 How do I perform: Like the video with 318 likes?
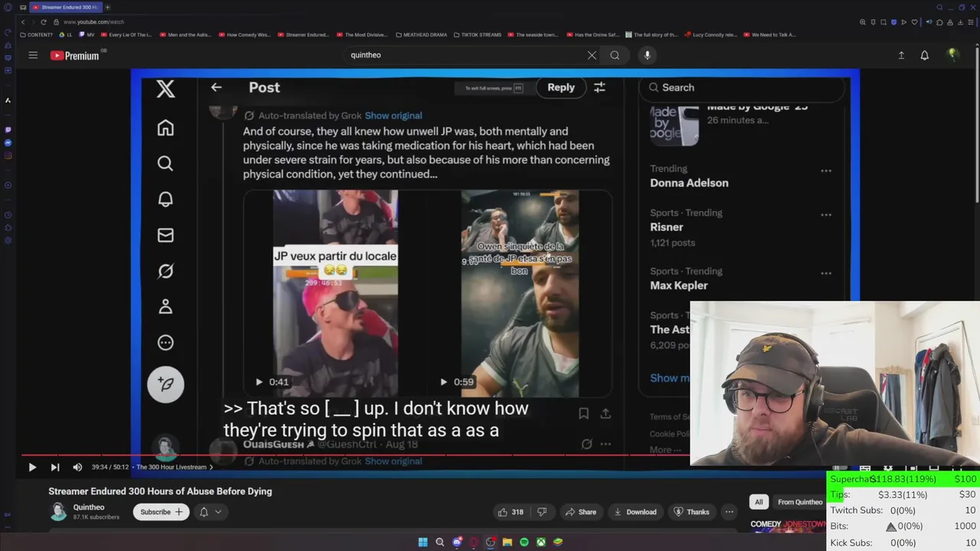click(510, 512)
